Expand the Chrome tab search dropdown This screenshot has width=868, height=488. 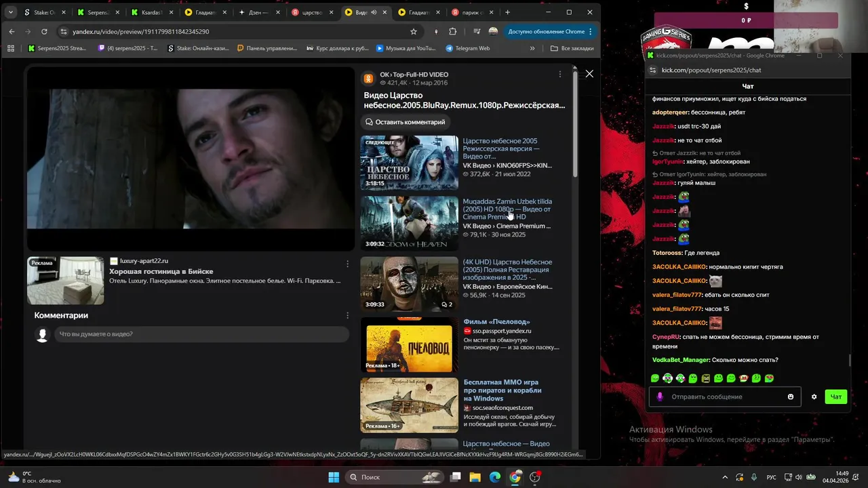[11, 12]
